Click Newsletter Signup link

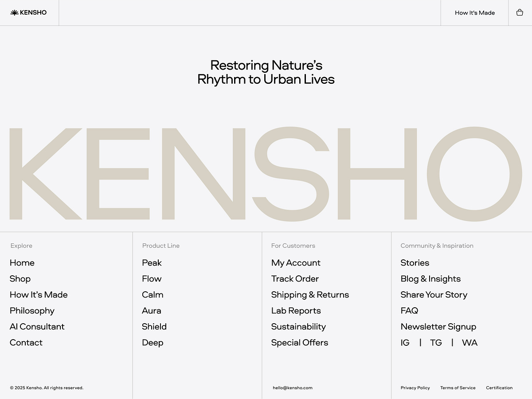click(x=438, y=327)
